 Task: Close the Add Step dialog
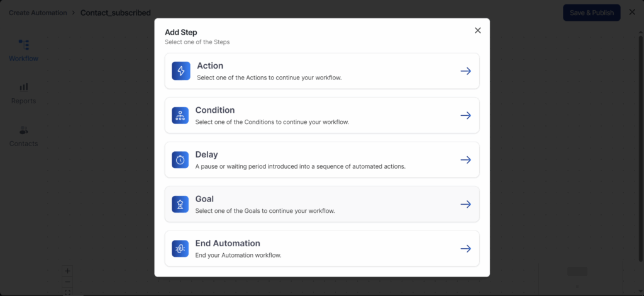[477, 30]
